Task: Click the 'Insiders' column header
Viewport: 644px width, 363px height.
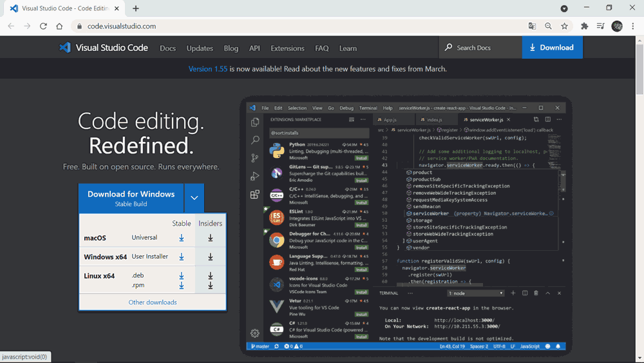Action: (211, 223)
